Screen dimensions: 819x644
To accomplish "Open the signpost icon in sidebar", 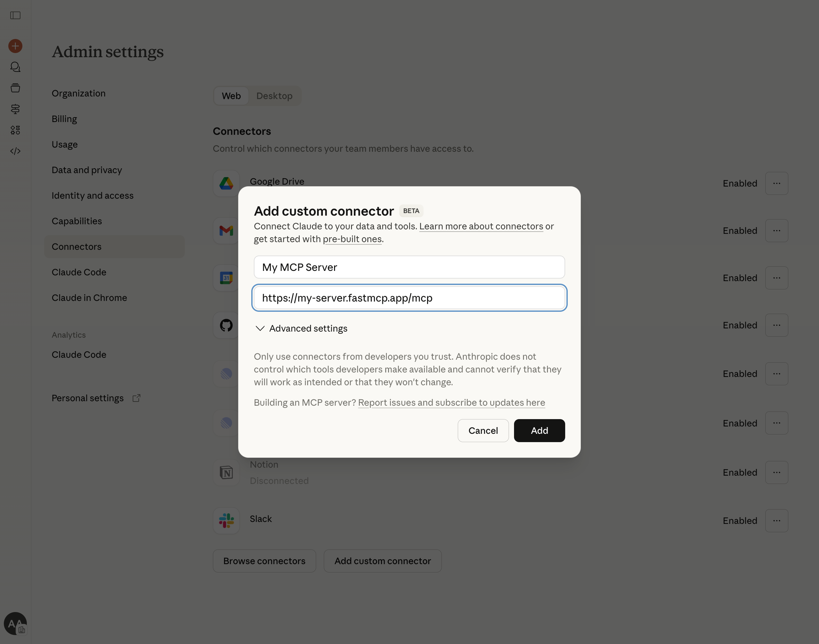I will point(15,109).
